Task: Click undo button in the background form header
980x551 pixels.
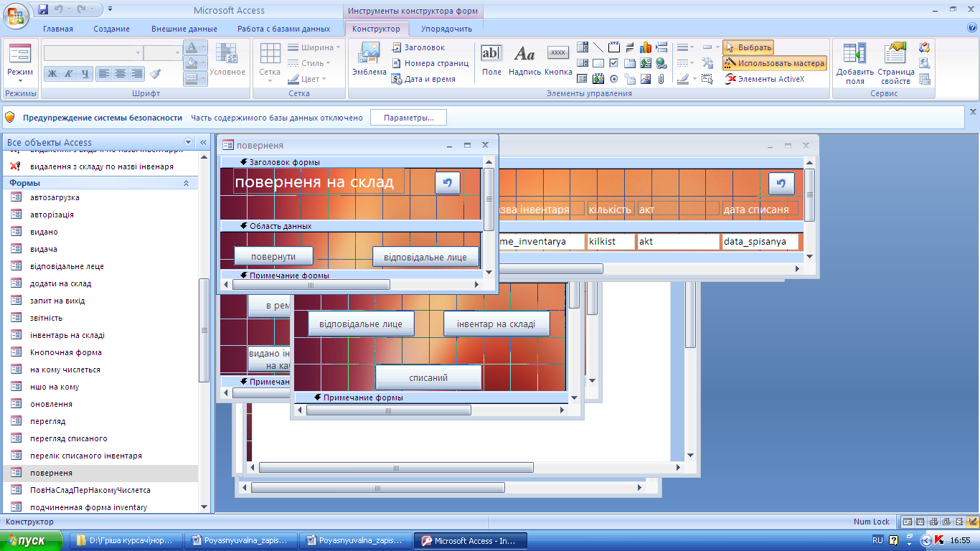Action: 781,184
